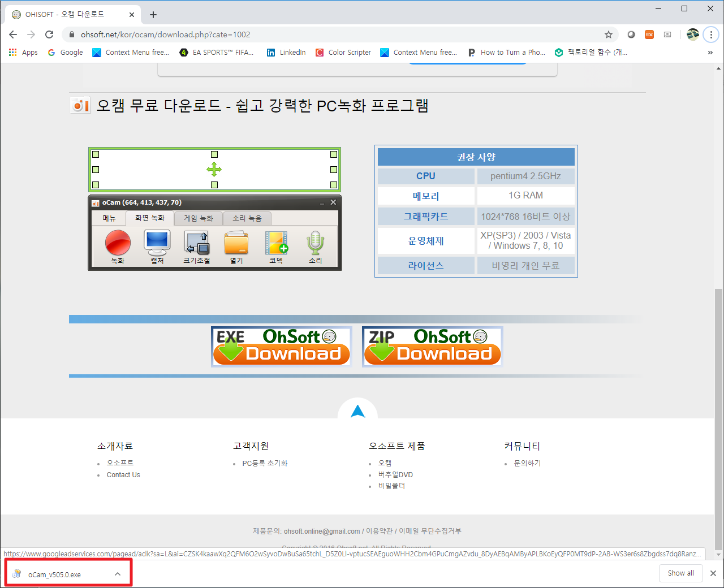
Task: Click the oCam logo beside page heading
Action: [80, 105]
